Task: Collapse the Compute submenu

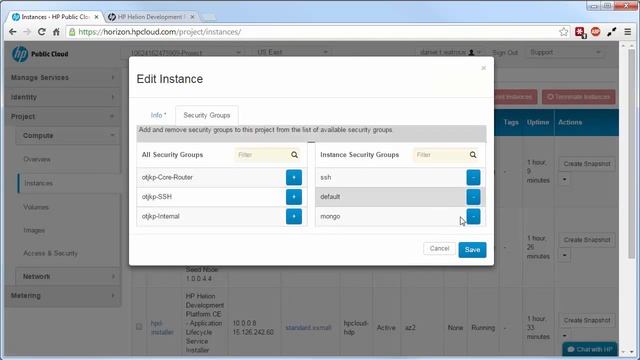Action: [x=68, y=136]
